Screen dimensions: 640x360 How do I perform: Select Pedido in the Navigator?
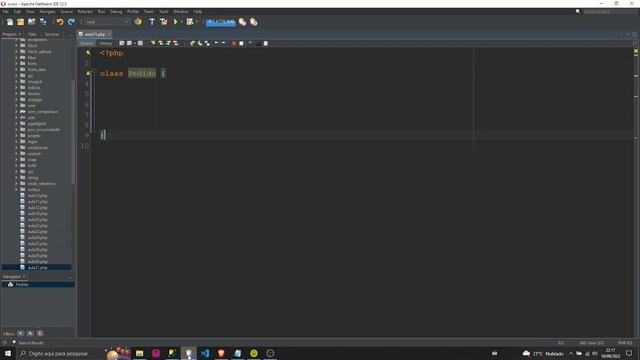point(22,284)
